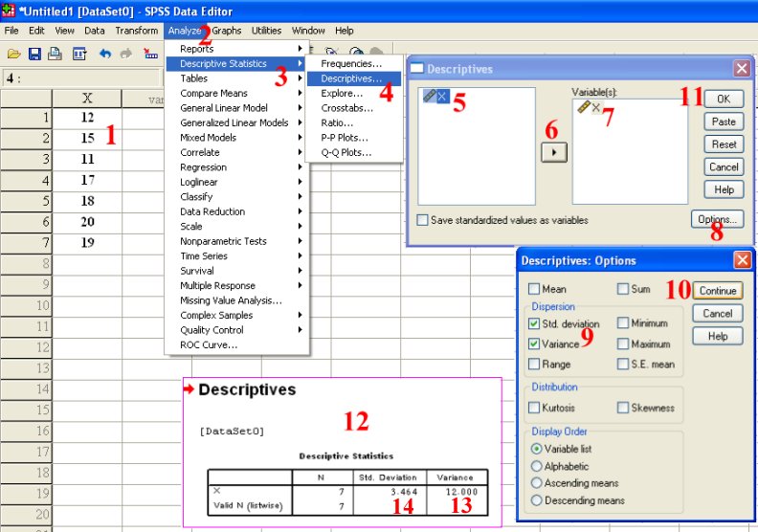Click the Std. Deviation value 3.464
The image size is (758, 532).
click(404, 492)
